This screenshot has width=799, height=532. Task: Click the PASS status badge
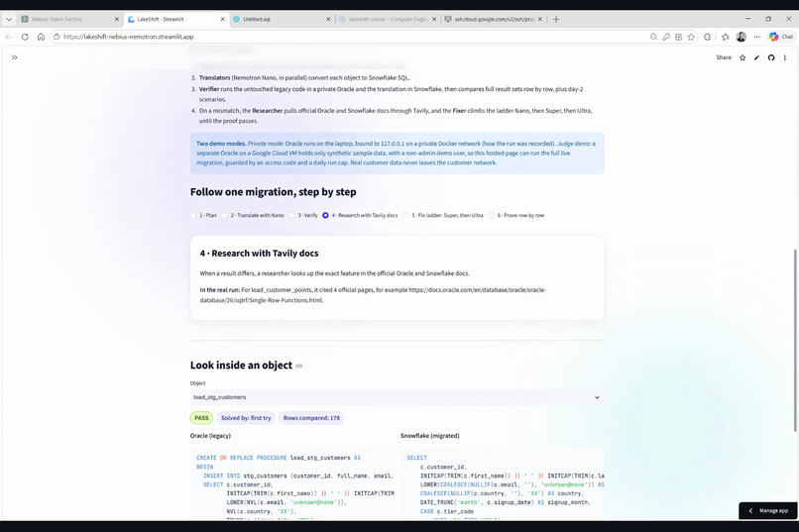point(201,418)
